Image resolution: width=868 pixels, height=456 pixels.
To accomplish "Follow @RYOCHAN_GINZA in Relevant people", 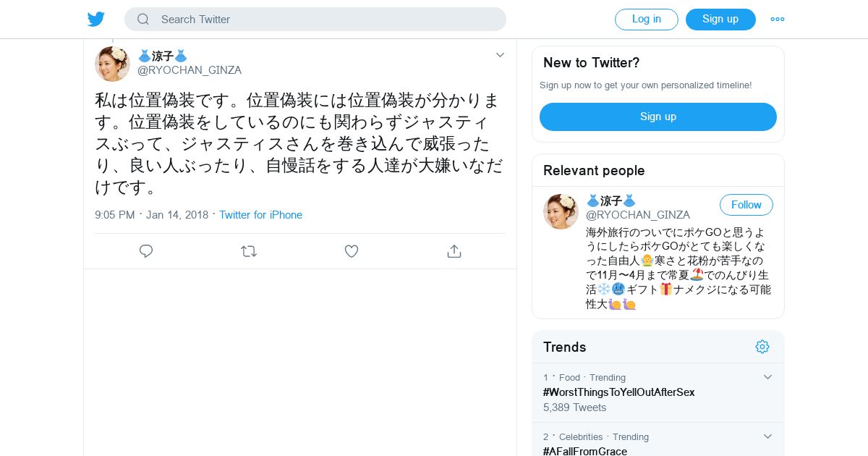I will 746,205.
